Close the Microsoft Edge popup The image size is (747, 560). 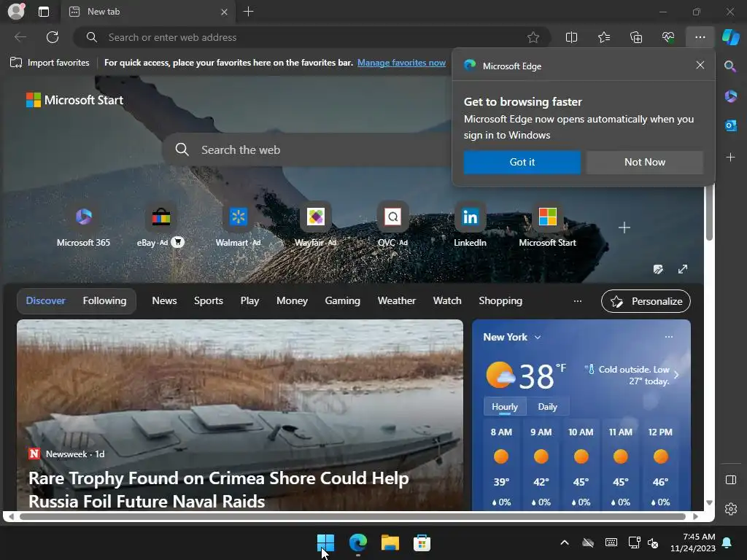click(x=700, y=65)
